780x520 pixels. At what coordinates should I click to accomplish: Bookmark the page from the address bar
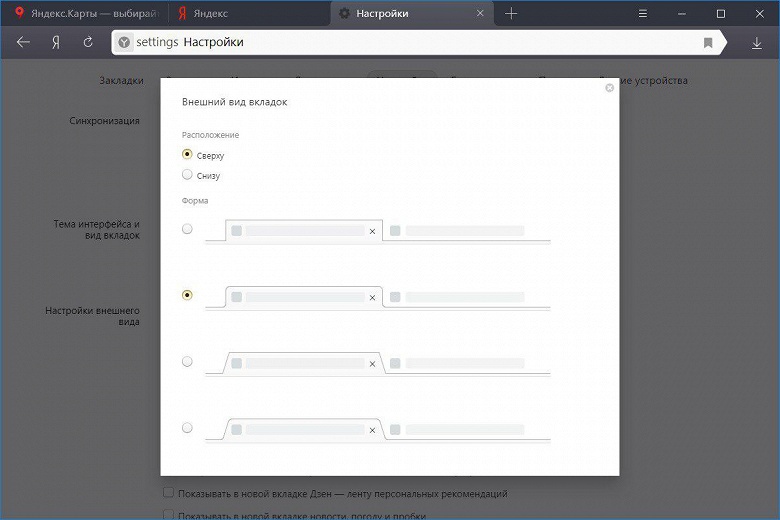tap(708, 43)
